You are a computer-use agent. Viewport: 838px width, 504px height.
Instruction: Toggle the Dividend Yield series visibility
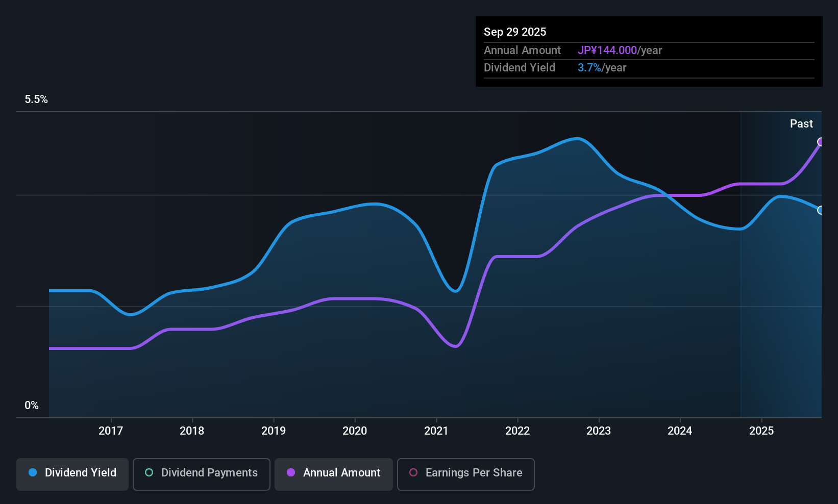72,473
